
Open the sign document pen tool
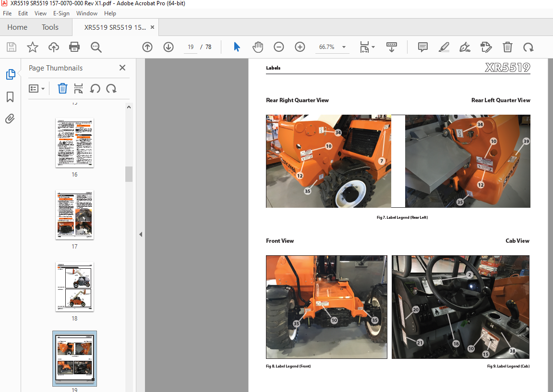pos(465,47)
